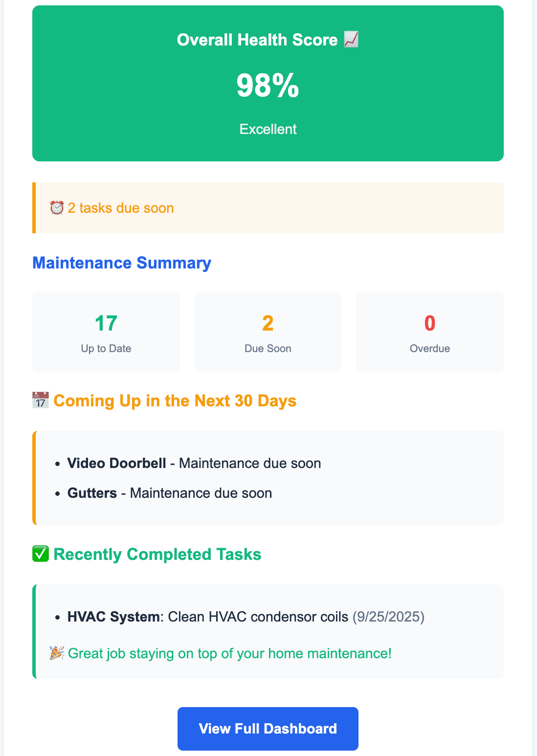The width and height of the screenshot is (537, 756).
Task: Click the alarm clock icon in alert banner
Action: [57, 208]
